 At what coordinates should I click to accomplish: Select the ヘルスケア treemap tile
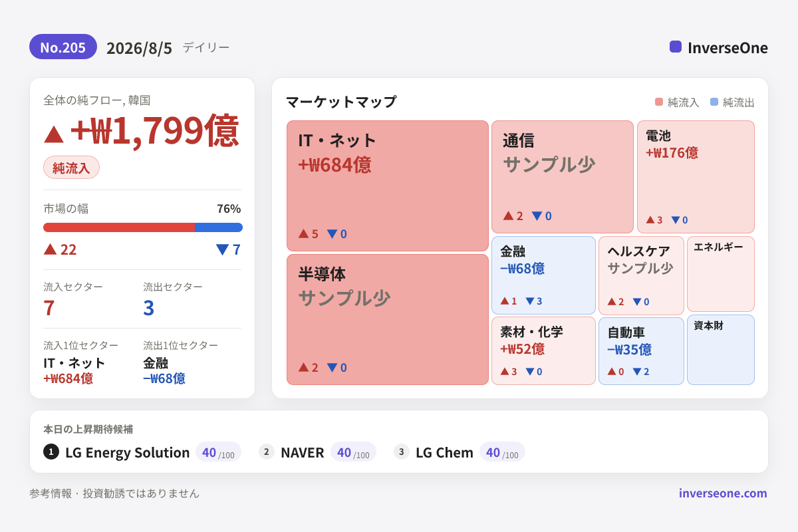pos(641,275)
